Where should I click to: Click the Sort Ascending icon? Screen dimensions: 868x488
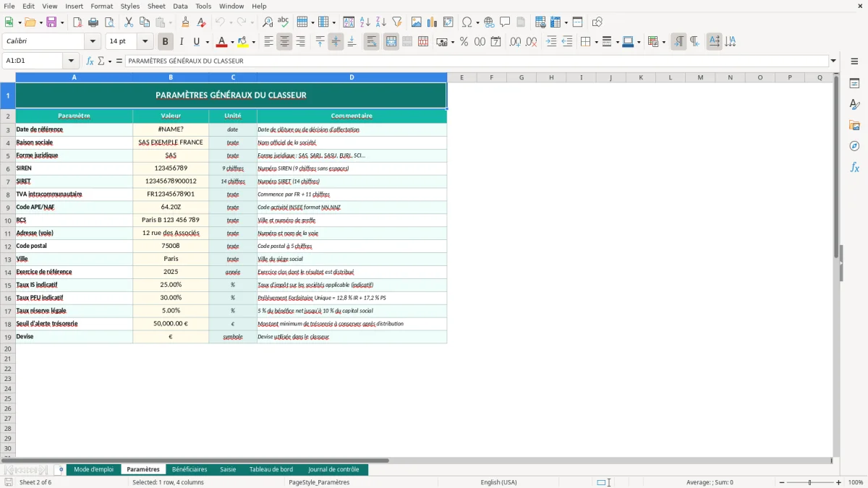(365, 22)
